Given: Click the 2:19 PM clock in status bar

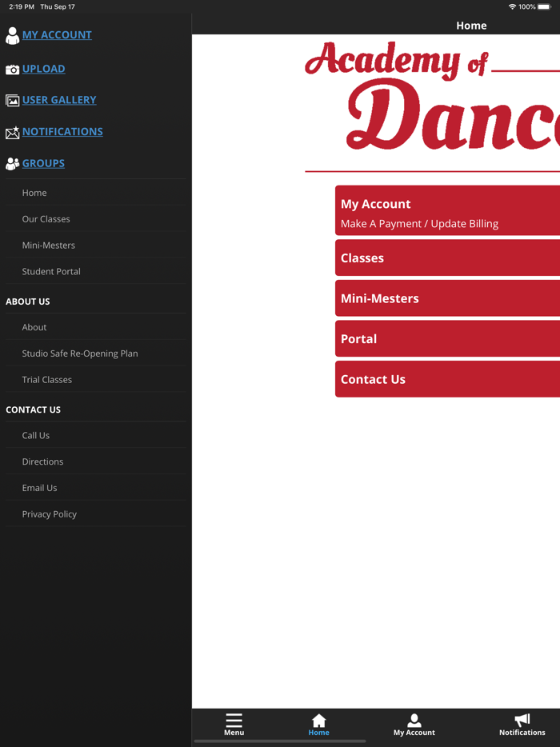Looking at the screenshot, I should tap(22, 6).
